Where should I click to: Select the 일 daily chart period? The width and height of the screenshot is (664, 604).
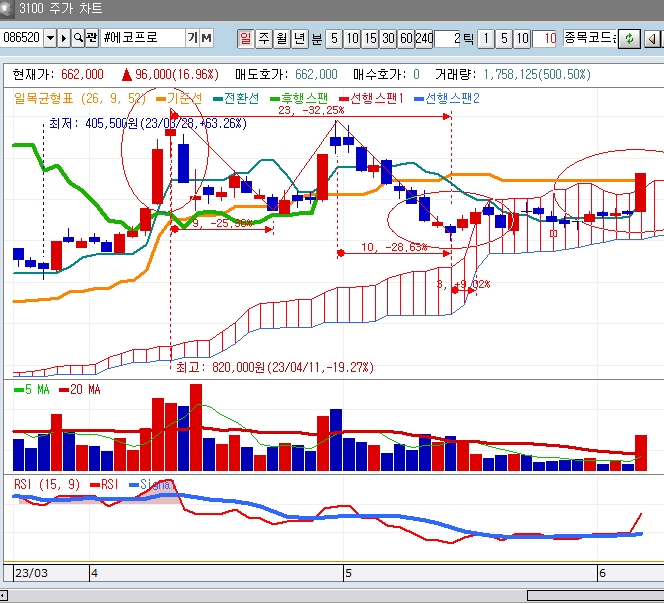tap(246, 38)
